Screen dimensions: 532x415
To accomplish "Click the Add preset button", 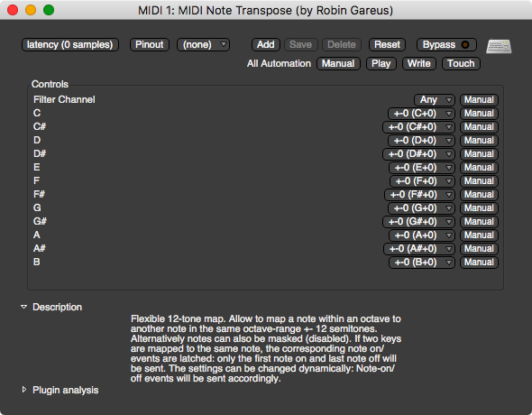I will [266, 45].
